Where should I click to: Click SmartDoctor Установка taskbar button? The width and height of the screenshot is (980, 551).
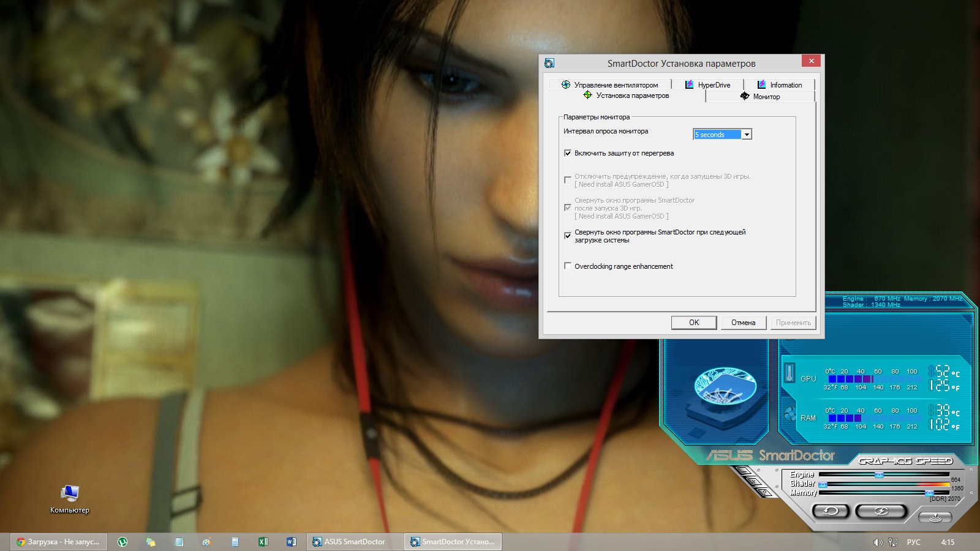(453, 542)
